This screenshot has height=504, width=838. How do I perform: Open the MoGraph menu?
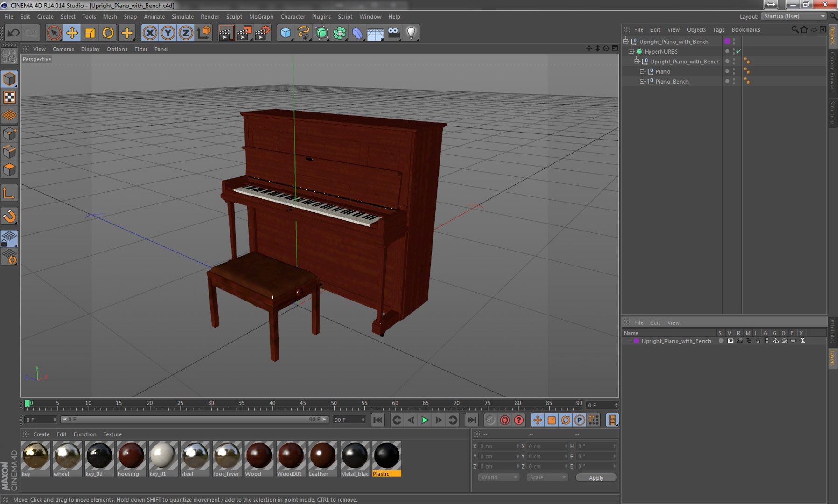tap(261, 17)
